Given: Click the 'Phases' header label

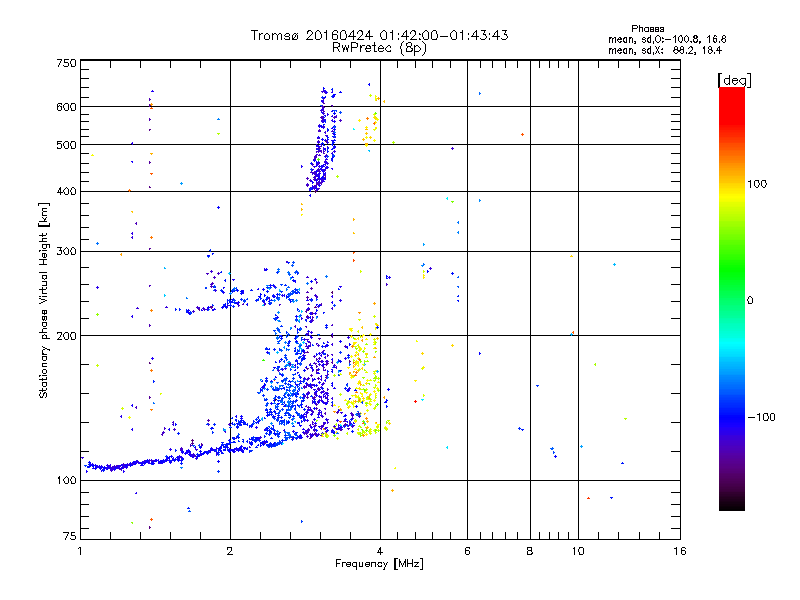Looking at the screenshot, I should (x=647, y=29).
